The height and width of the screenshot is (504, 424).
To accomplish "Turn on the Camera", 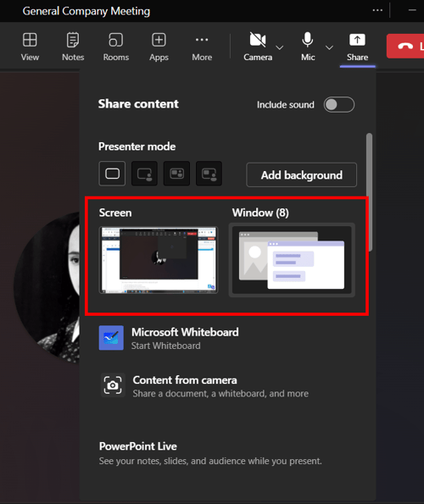I will coord(258,47).
